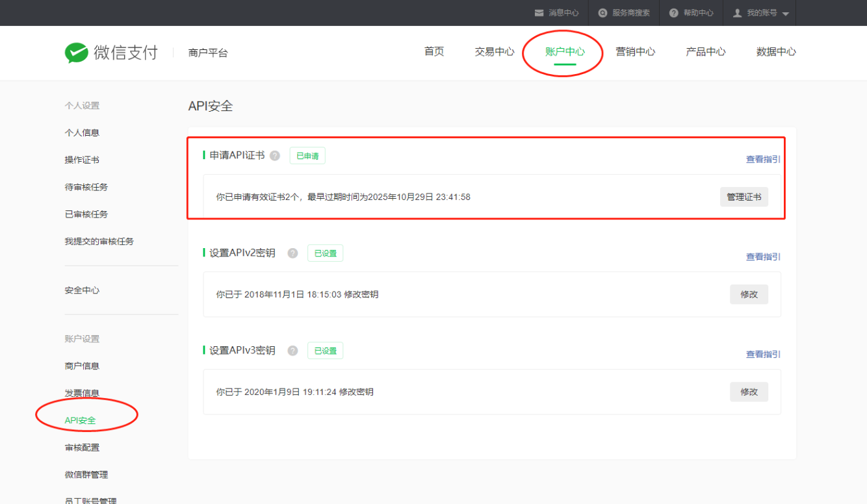Screen dimensions: 867x504
Task: Click the My Account user icon
Action: pyautogui.click(x=737, y=13)
